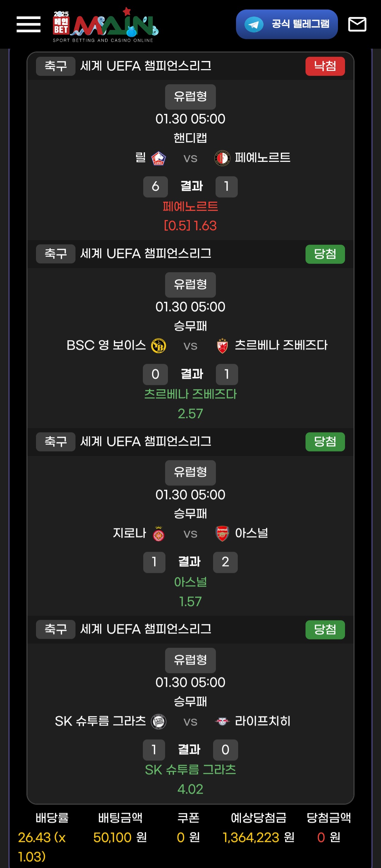Open the mail inbox envelope icon

(357, 24)
